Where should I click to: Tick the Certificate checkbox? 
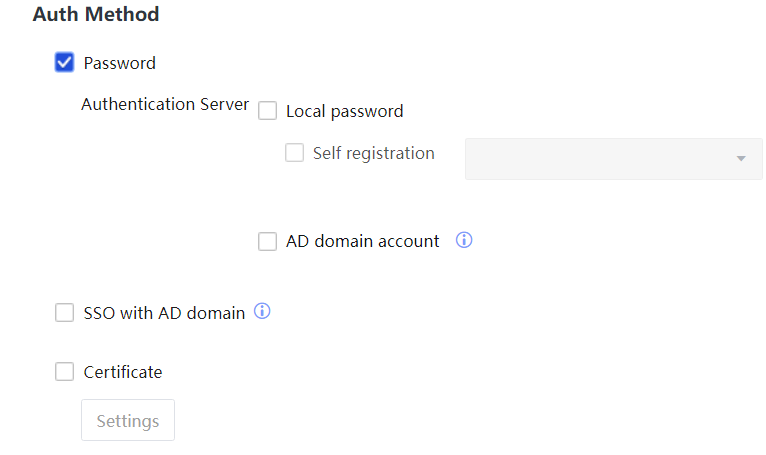(x=65, y=372)
